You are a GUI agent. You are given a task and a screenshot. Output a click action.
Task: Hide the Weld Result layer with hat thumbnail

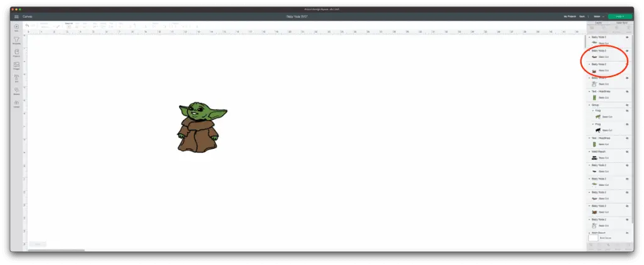pos(627,152)
